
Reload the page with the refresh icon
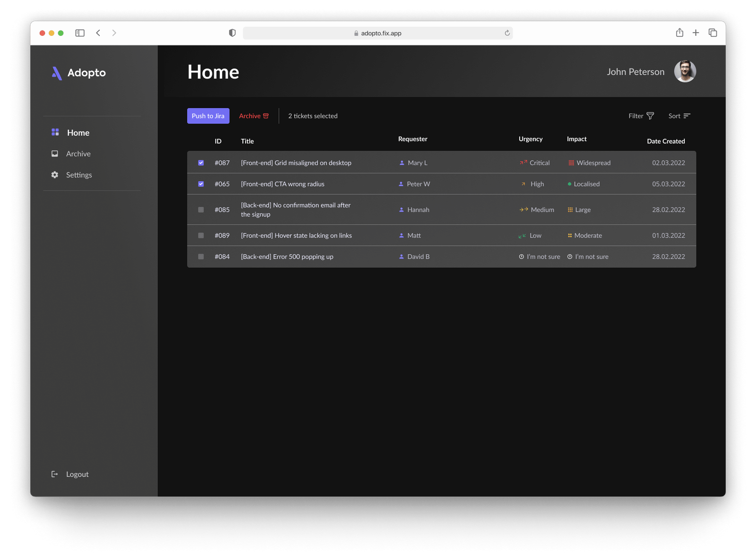tap(507, 33)
